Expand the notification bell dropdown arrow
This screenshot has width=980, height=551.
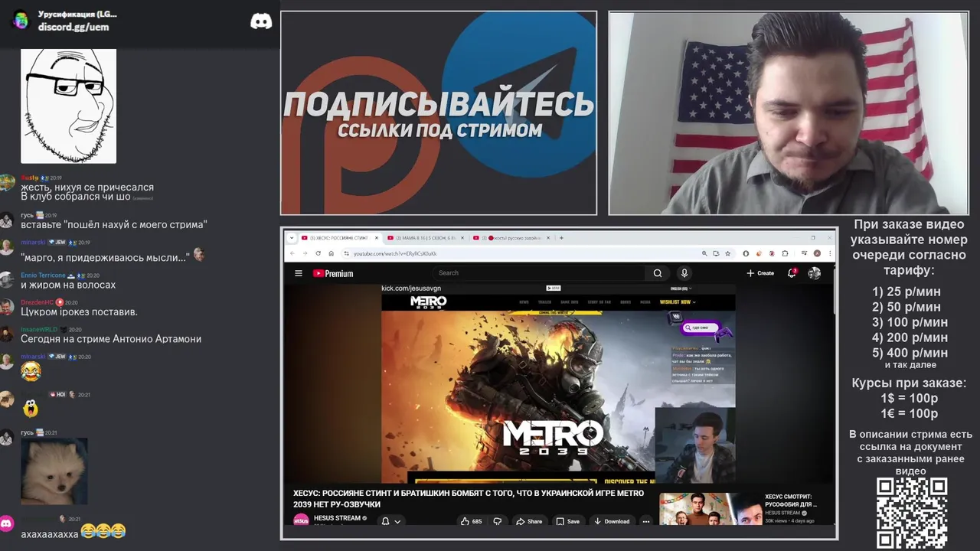397,521
